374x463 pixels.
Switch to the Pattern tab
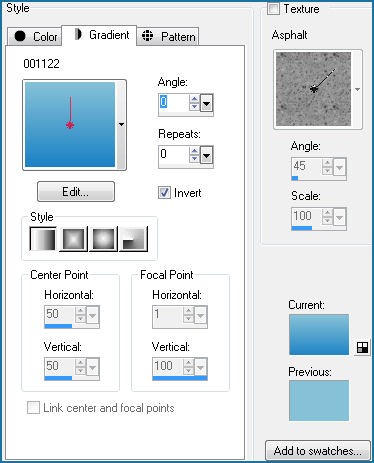tap(168, 36)
